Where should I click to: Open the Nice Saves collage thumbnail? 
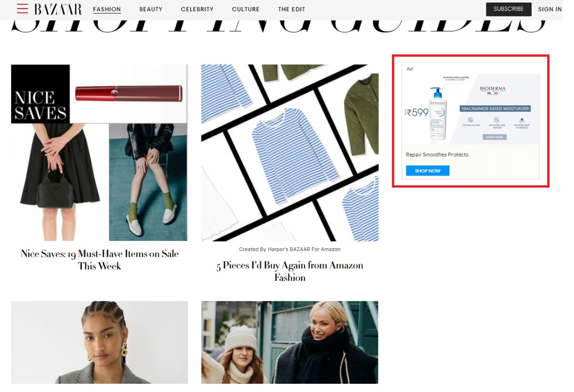tap(99, 153)
